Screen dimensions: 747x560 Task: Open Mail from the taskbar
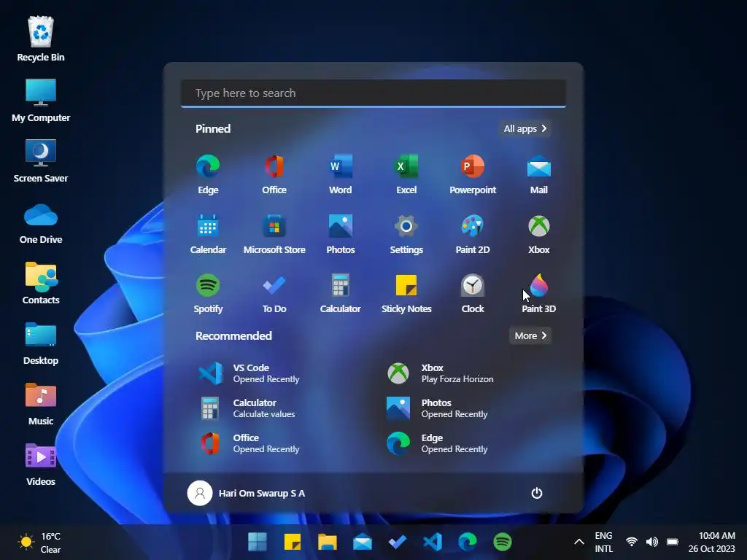tap(363, 542)
